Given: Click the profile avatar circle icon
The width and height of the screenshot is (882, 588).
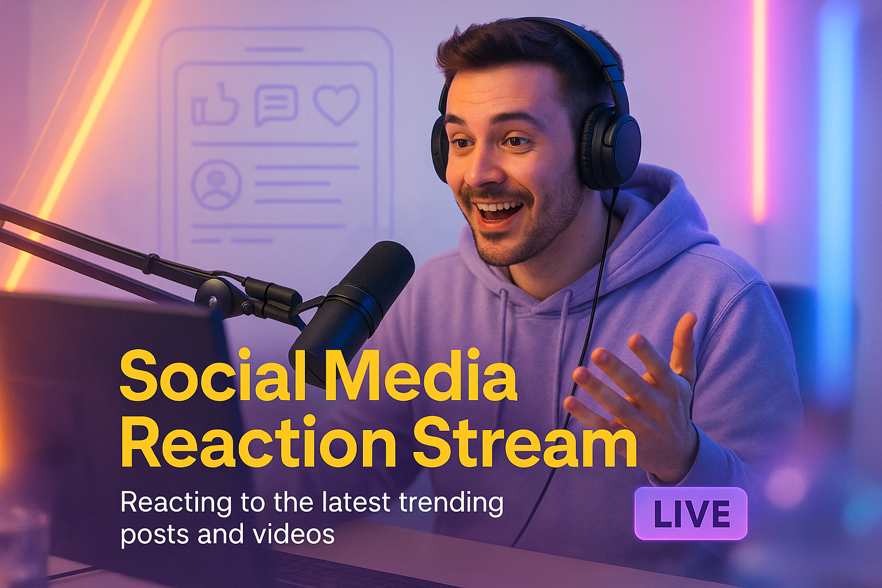Looking at the screenshot, I should tap(216, 184).
